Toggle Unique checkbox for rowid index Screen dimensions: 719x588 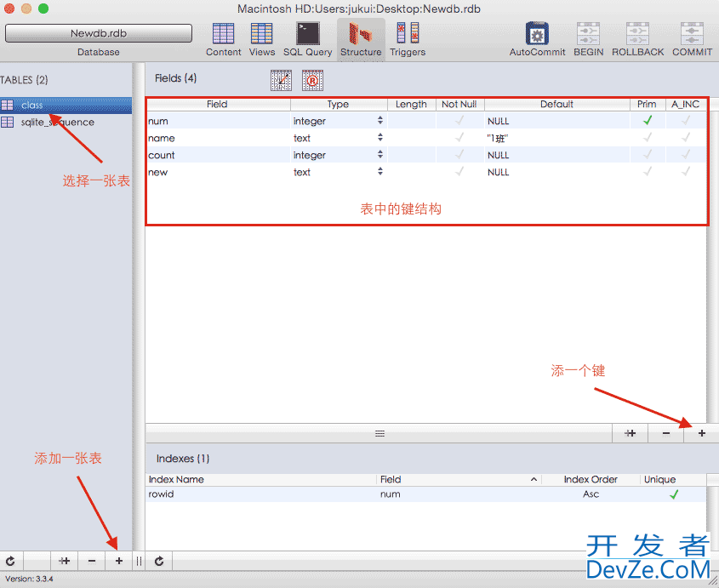tap(674, 494)
